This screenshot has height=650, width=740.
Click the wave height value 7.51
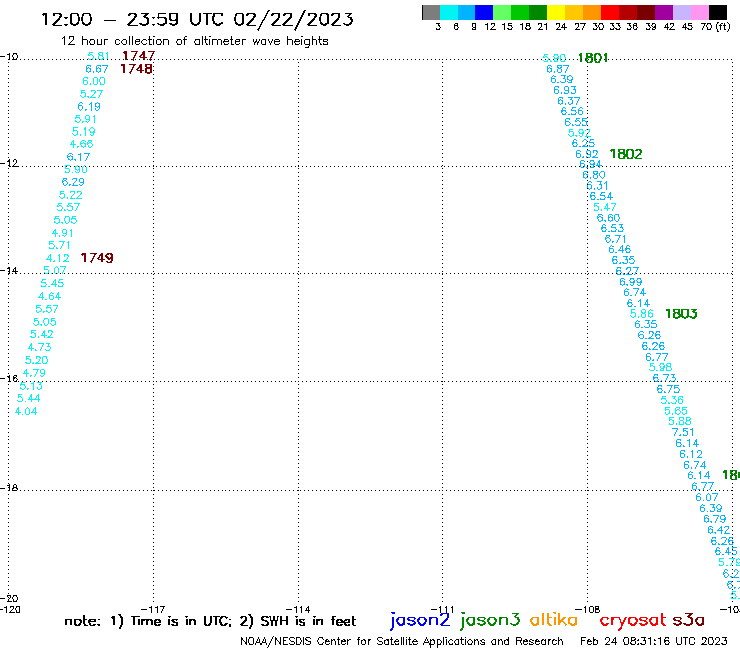683,432
